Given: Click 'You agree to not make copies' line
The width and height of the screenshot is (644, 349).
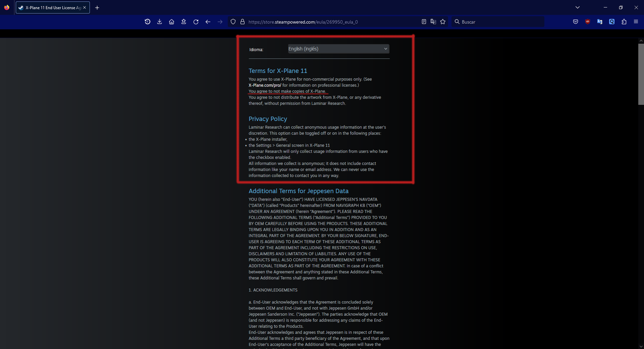Looking at the screenshot, I should 287,91.
